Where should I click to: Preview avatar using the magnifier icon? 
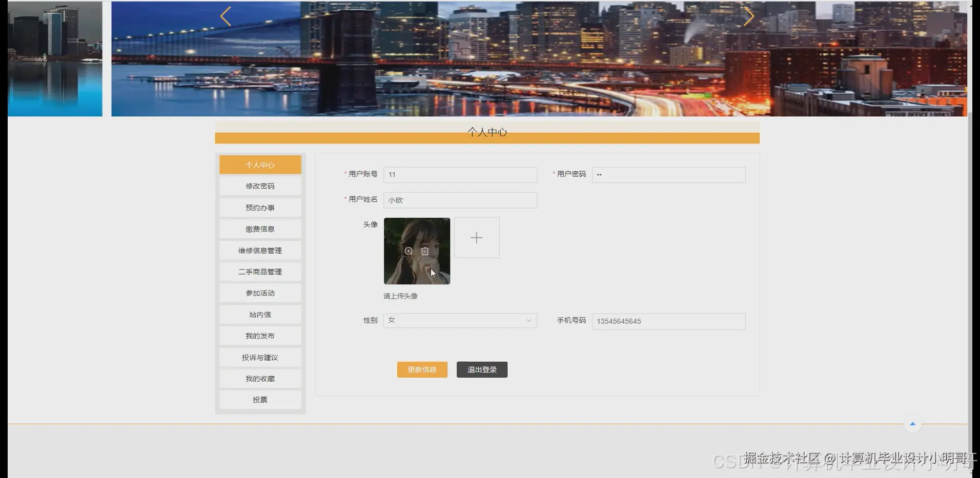(x=409, y=251)
